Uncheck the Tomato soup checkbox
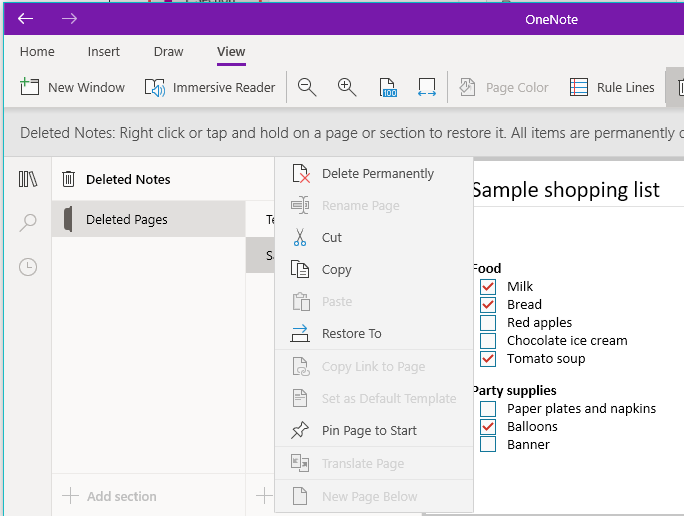The width and height of the screenshot is (685, 516). point(488,359)
